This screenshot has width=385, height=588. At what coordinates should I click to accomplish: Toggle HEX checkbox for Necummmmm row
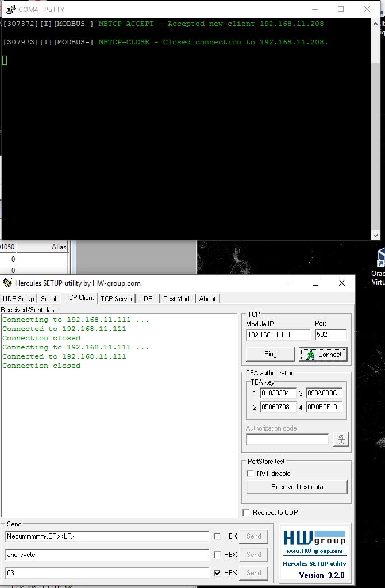(217, 536)
